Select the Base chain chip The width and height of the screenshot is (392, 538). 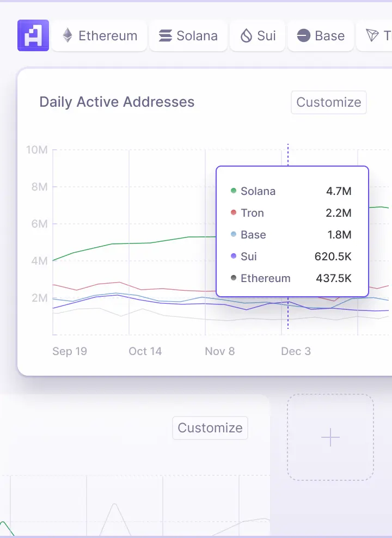click(x=321, y=36)
